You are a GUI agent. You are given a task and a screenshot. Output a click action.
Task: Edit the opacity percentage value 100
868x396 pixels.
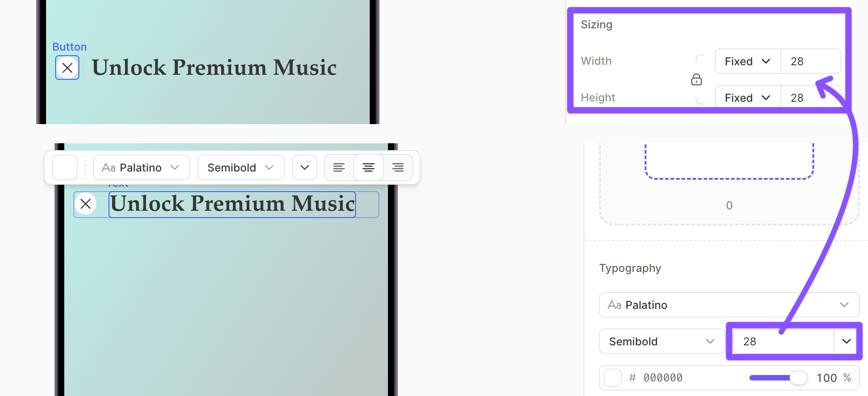826,378
